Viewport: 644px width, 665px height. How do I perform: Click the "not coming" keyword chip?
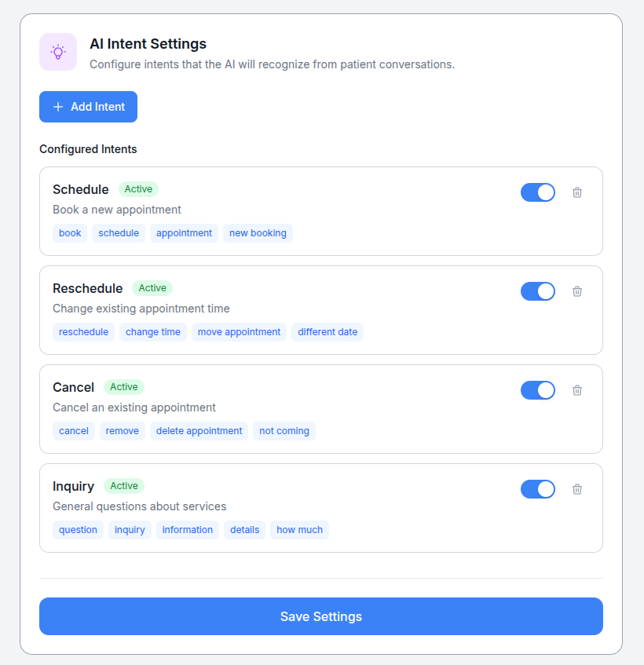click(284, 430)
